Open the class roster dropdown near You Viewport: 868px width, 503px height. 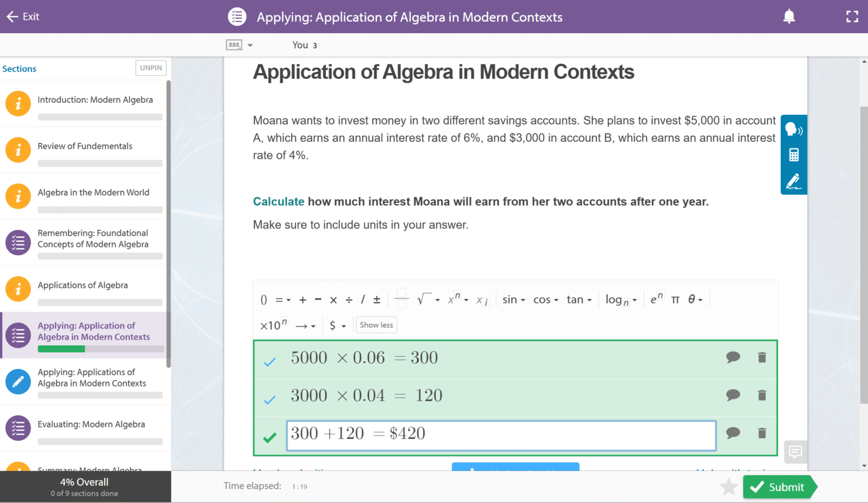click(240, 45)
